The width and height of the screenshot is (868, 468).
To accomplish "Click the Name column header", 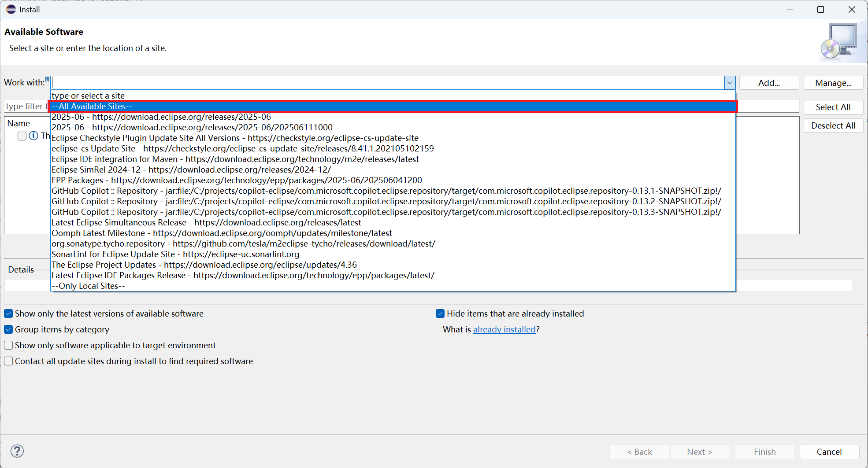I will [19, 123].
